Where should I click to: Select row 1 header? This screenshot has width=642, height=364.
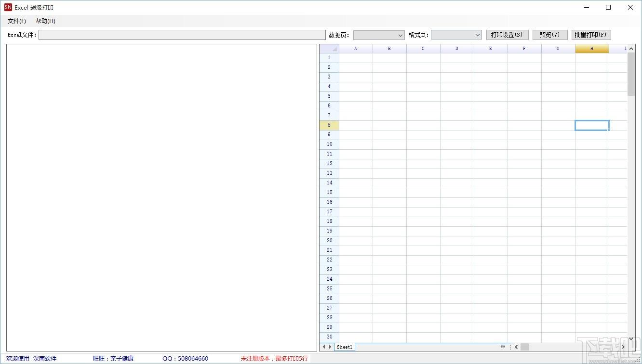tap(329, 58)
